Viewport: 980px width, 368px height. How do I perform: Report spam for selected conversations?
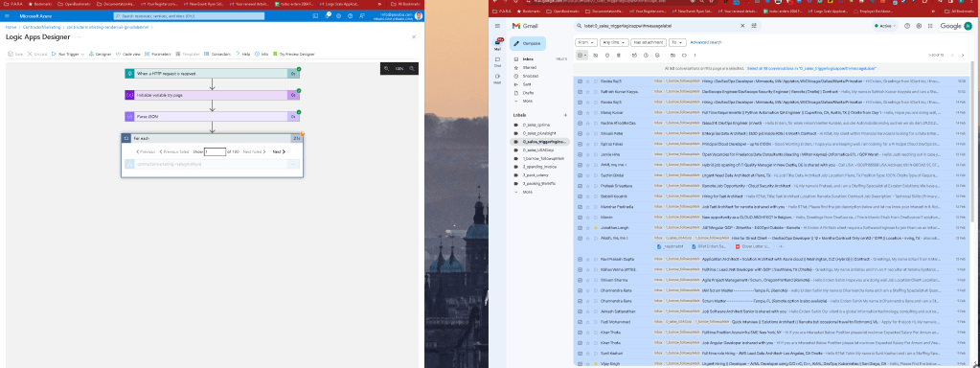pyautogui.click(x=607, y=55)
